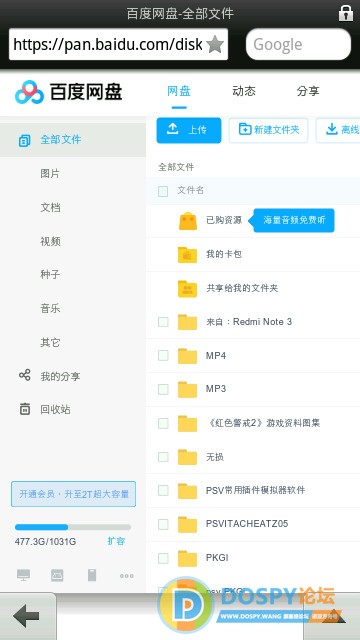360x640 pixels.
Task: Open 我的分享 share icon in sidebar
Action: click(x=24, y=375)
